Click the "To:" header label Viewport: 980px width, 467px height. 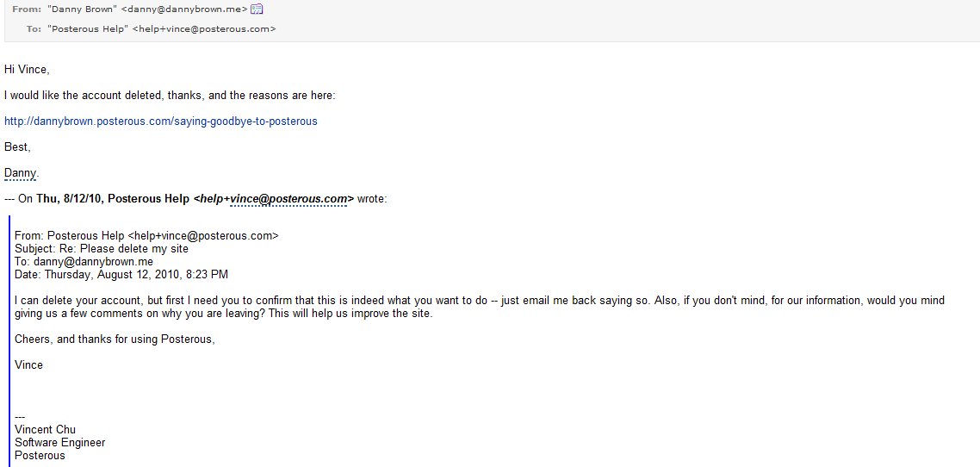point(34,29)
